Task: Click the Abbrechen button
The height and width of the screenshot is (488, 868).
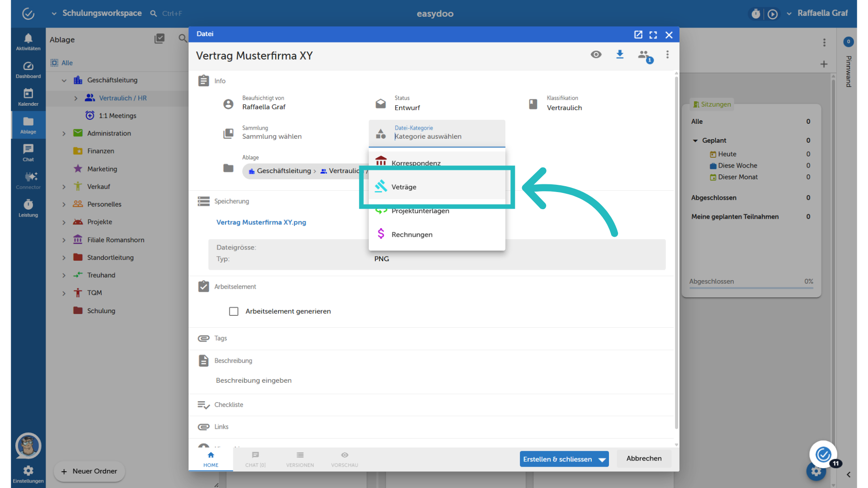Action: coord(644,459)
